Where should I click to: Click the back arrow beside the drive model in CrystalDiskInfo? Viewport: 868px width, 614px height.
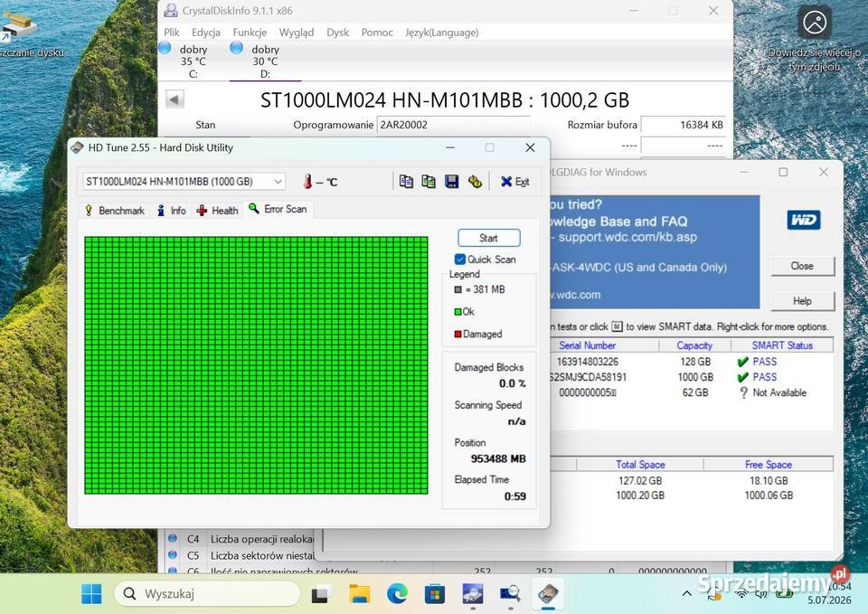point(175,99)
